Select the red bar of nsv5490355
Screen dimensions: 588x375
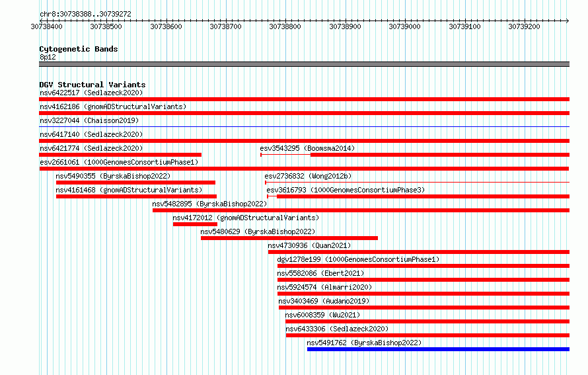coord(135,183)
